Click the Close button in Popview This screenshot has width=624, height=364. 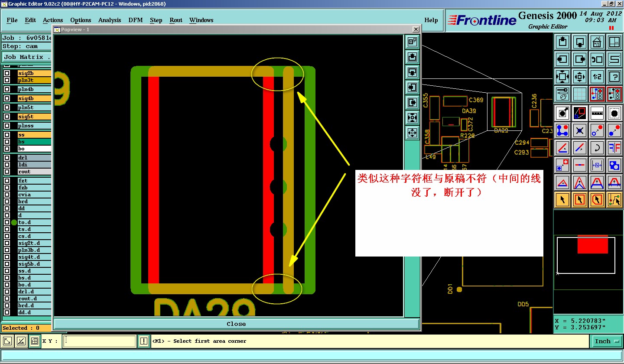(x=236, y=324)
